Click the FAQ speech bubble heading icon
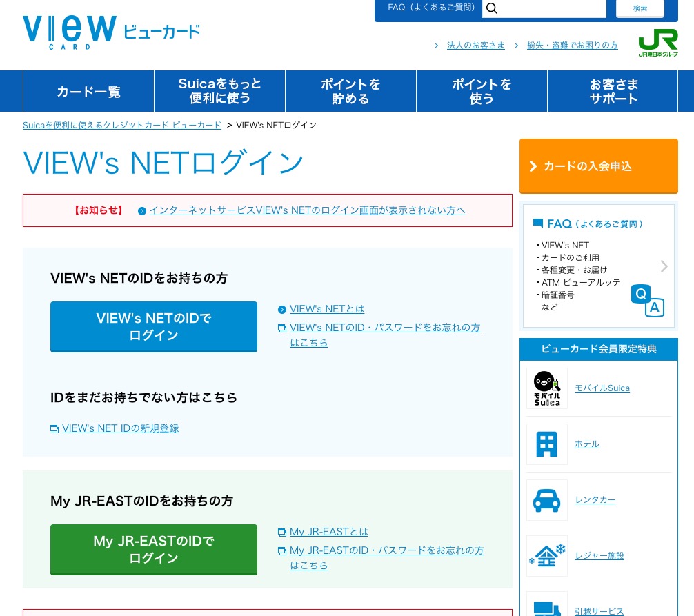 click(538, 223)
